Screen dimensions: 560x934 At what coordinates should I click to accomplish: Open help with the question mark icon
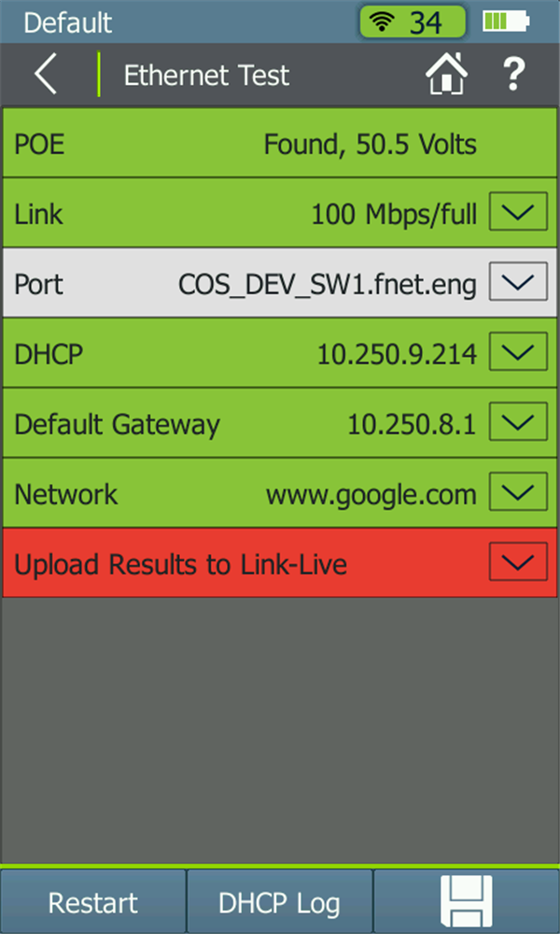513,75
